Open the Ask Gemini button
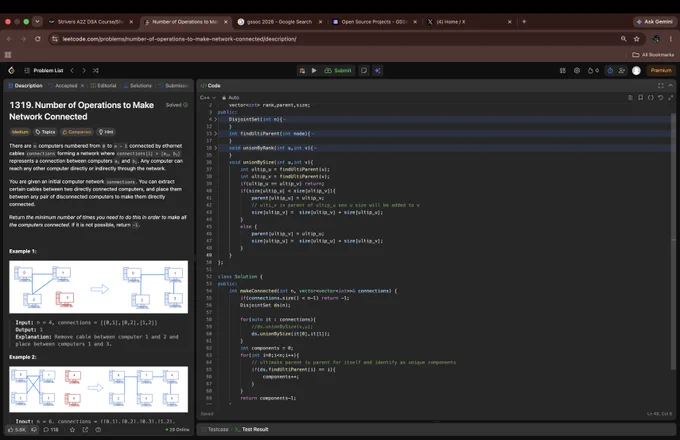This screenshot has width=680, height=440. point(655,22)
